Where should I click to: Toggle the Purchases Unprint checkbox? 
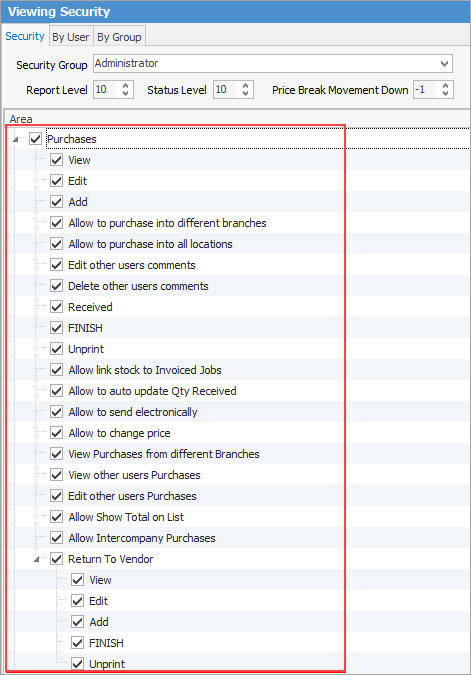pyautogui.click(x=56, y=349)
